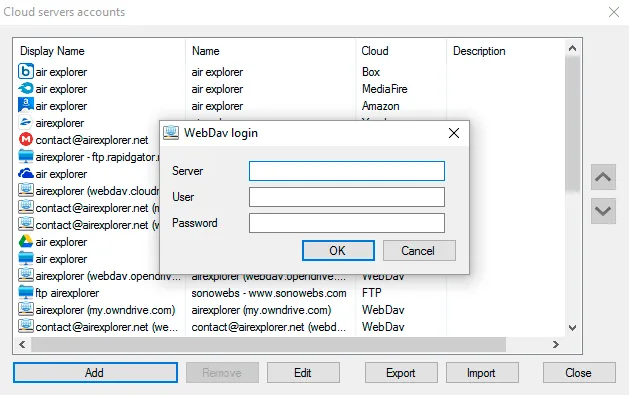Image resolution: width=629 pixels, height=395 pixels.
Task: Select 'MediaFire' in the Cloud column
Action: click(385, 89)
